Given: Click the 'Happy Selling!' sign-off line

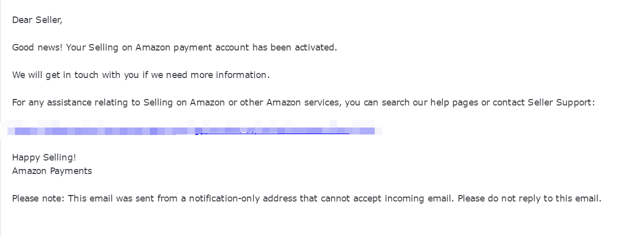Looking at the screenshot, I should click(44, 157).
